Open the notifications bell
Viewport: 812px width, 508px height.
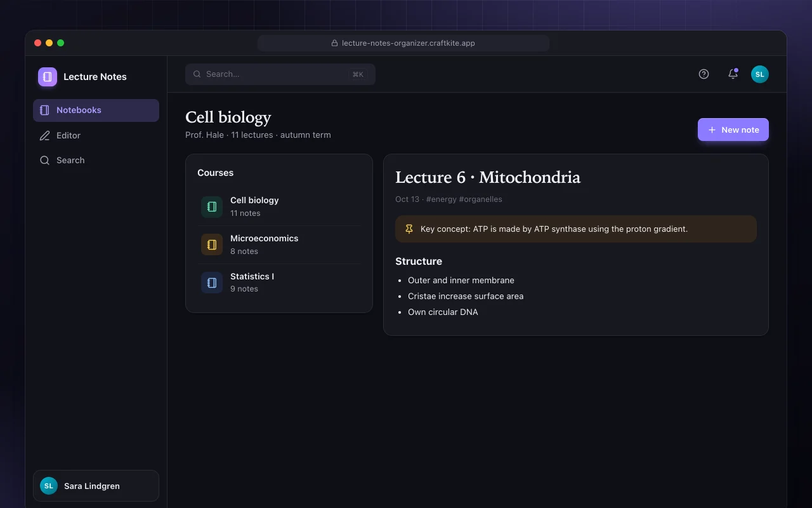[x=733, y=74]
